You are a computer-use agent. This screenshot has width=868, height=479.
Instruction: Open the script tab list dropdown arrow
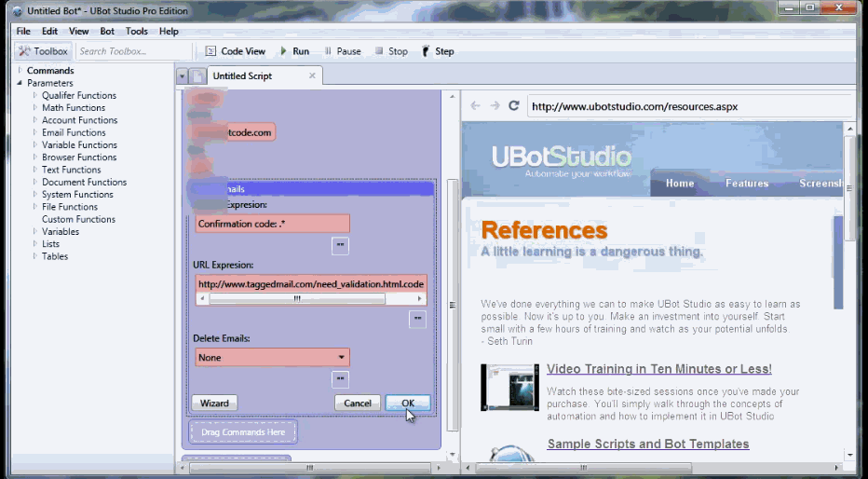pyautogui.click(x=183, y=76)
